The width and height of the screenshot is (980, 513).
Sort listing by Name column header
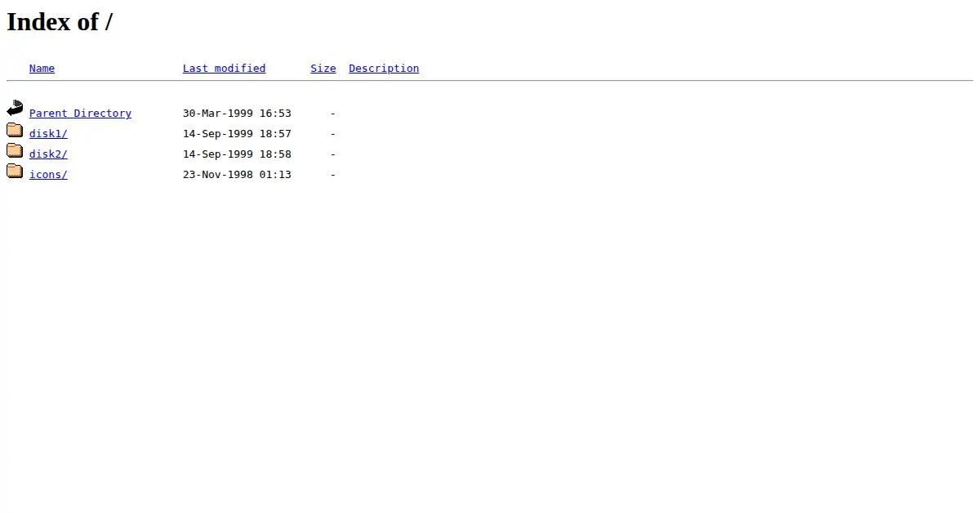tap(42, 69)
